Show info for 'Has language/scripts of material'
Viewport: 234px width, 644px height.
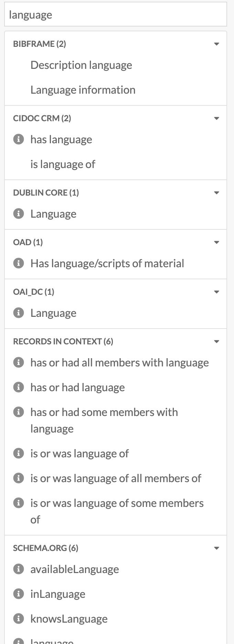coord(19,263)
